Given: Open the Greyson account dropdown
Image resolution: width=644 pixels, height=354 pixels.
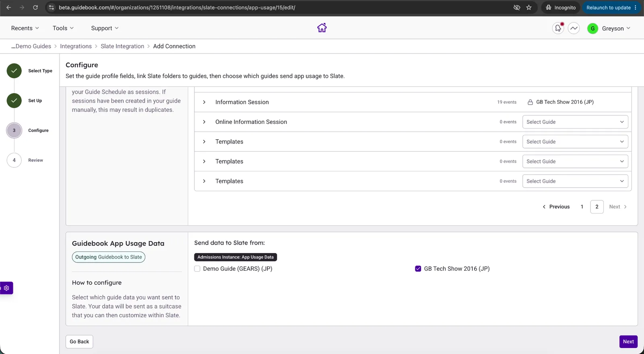Looking at the screenshot, I should (x=616, y=29).
